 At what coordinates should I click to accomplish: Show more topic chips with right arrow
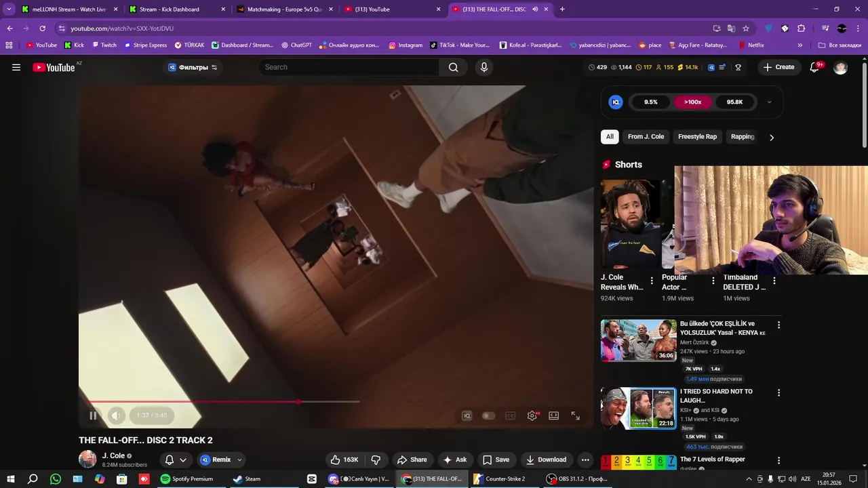tap(771, 137)
